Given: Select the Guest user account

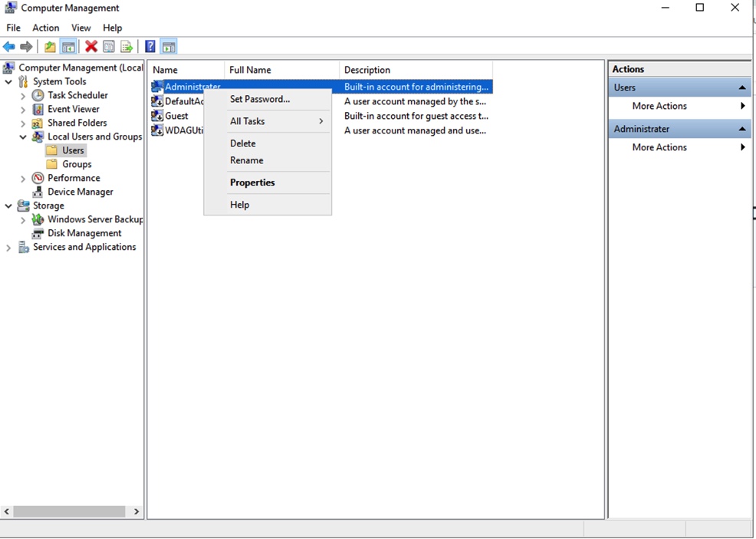Looking at the screenshot, I should [x=176, y=116].
